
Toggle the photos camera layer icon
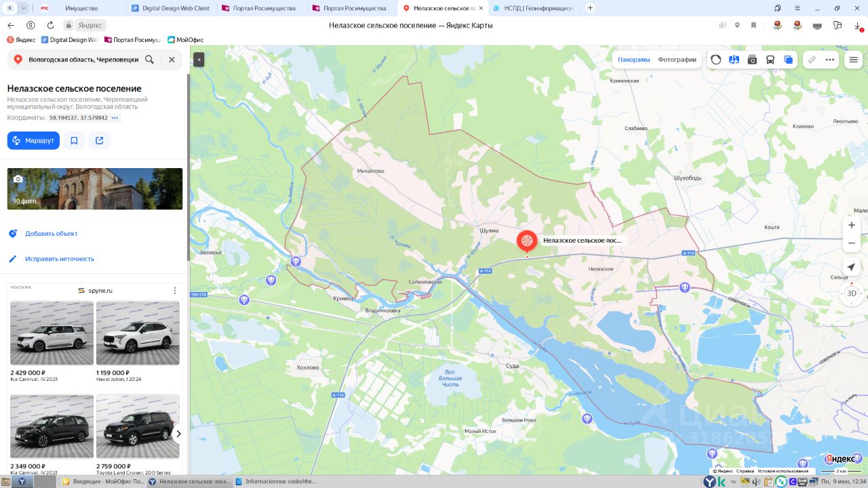[x=752, y=60]
